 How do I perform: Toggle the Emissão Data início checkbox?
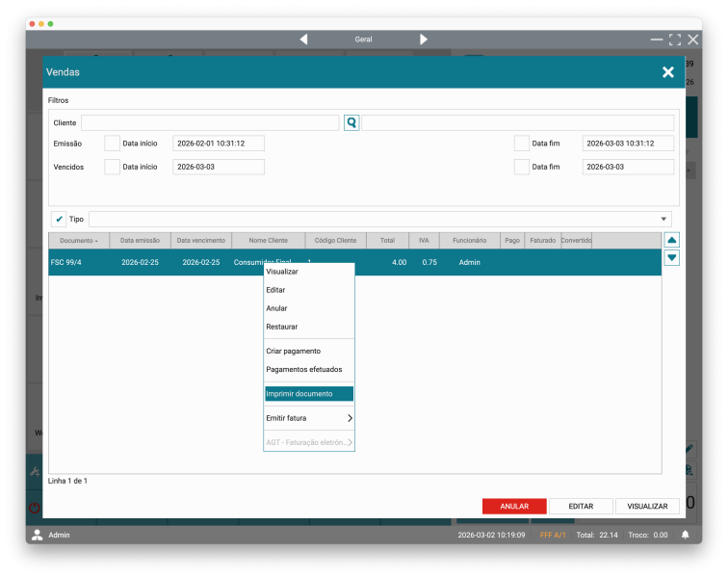tap(112, 144)
